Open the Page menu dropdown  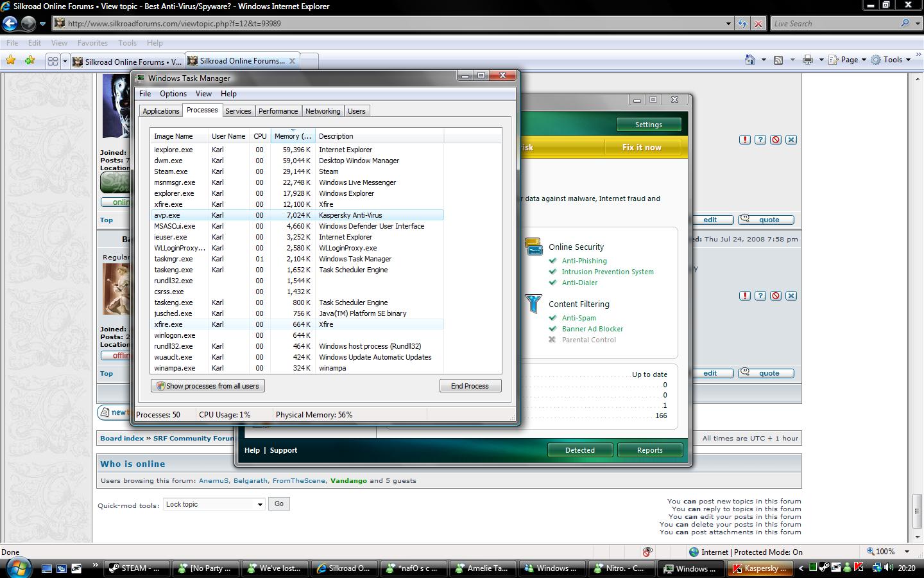(x=847, y=60)
